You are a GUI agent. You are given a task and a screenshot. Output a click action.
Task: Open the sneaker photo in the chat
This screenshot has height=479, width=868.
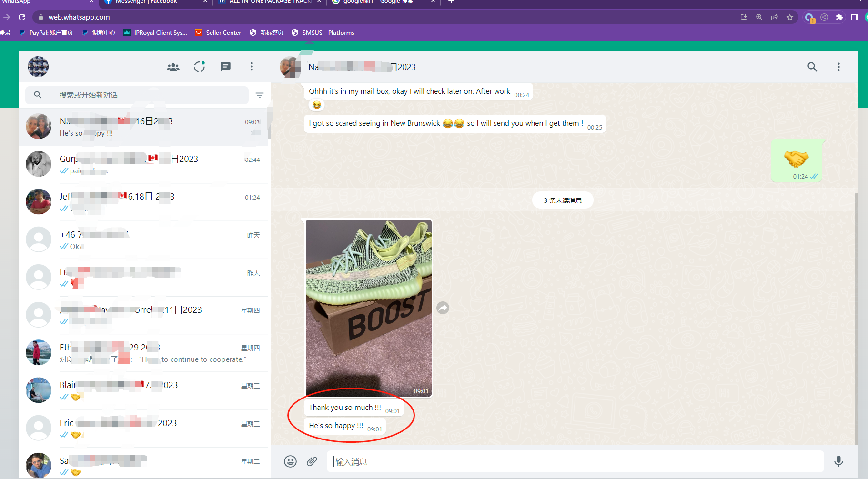click(x=368, y=308)
